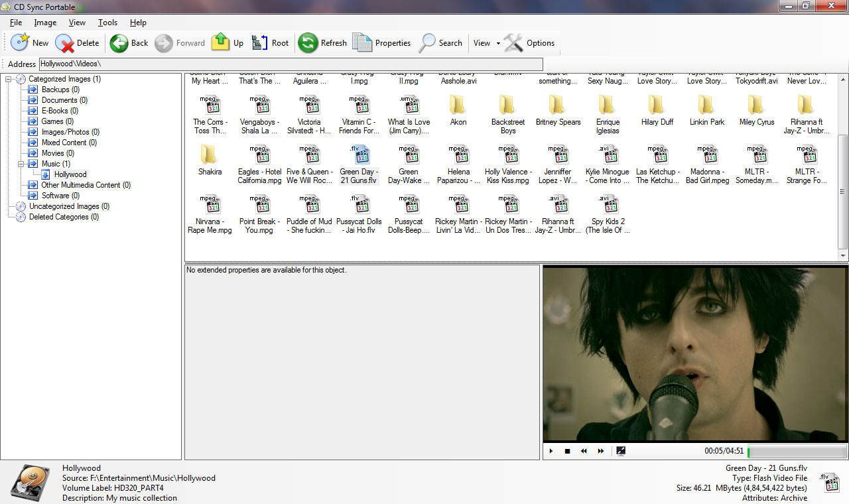
Task: Select the Linkin Park folder
Action: point(706,110)
